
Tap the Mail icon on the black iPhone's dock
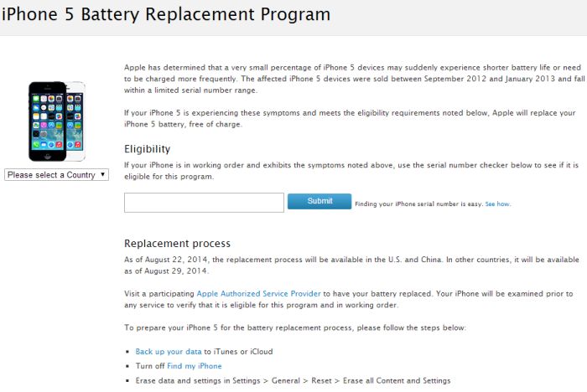point(44,144)
